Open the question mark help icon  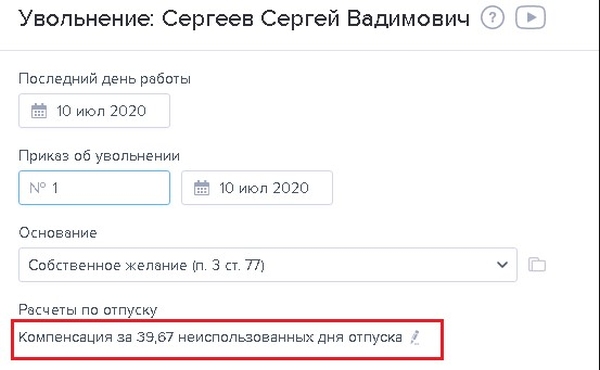(x=492, y=18)
